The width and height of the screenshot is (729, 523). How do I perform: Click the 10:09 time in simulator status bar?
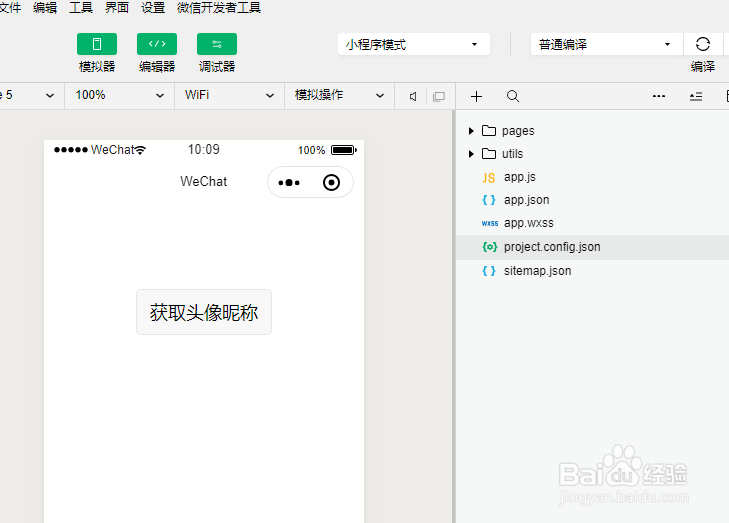click(204, 149)
